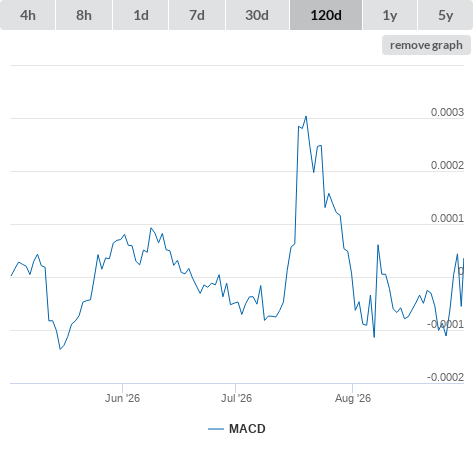Select the active 120d tab

coord(326,15)
